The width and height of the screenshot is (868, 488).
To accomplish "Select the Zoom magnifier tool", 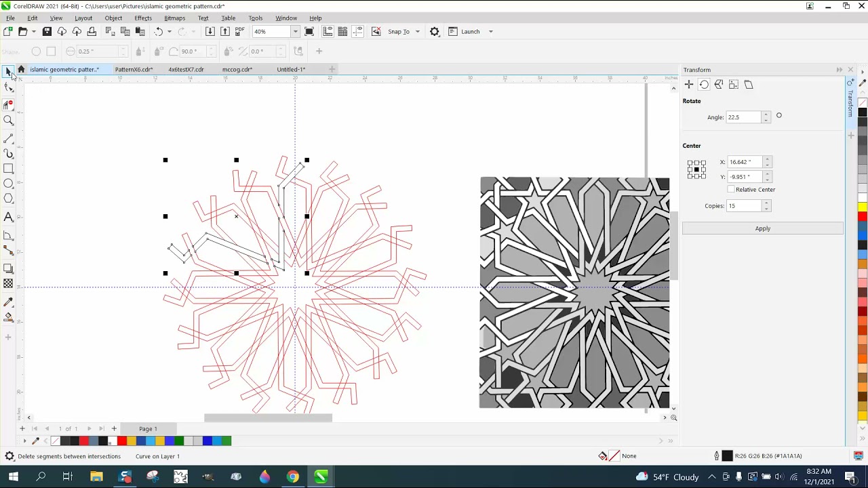I will click(8, 121).
